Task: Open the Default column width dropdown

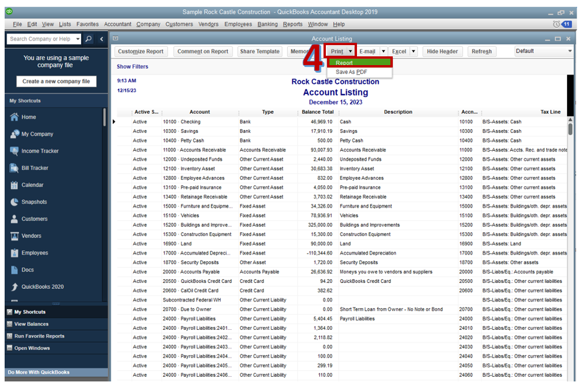Action: (543, 51)
